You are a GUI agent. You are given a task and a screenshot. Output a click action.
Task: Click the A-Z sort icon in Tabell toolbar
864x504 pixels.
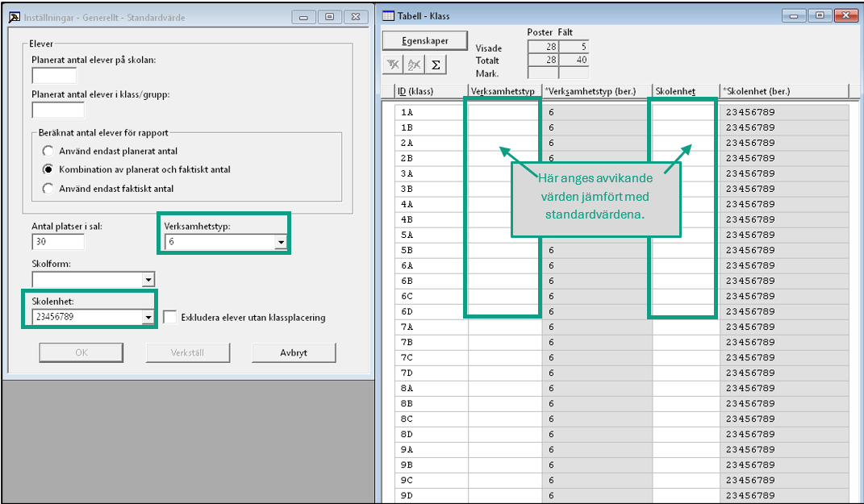pos(414,65)
